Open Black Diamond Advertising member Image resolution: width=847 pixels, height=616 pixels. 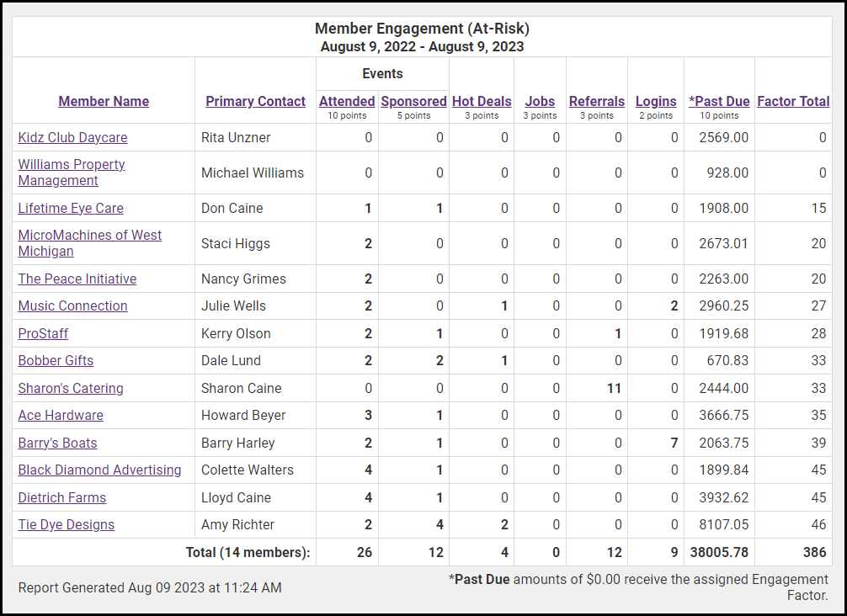pos(99,470)
